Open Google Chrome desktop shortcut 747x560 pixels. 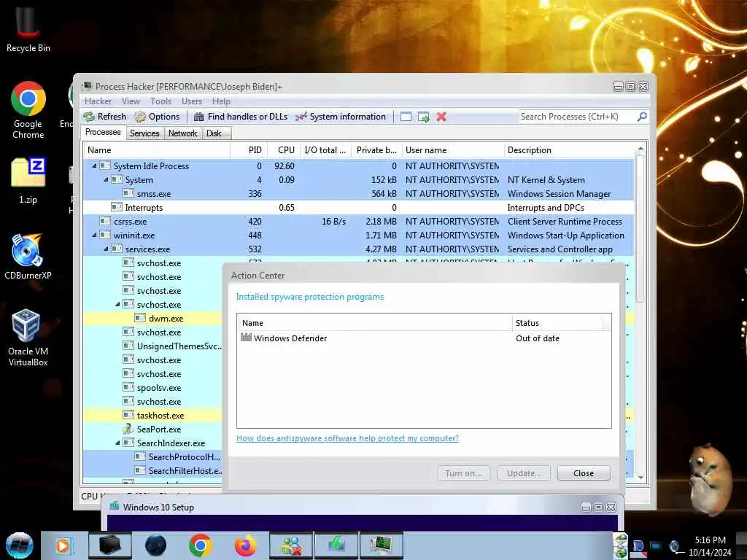point(28,110)
